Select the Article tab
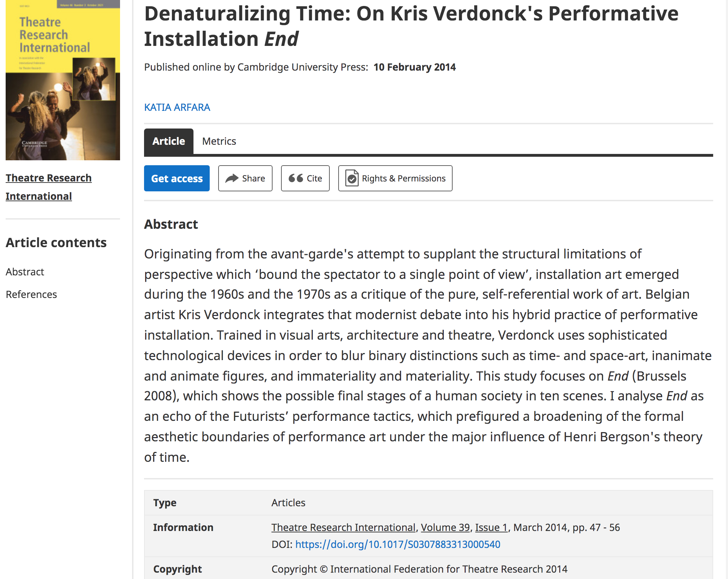Image resolution: width=728 pixels, height=579 pixels. point(169,141)
